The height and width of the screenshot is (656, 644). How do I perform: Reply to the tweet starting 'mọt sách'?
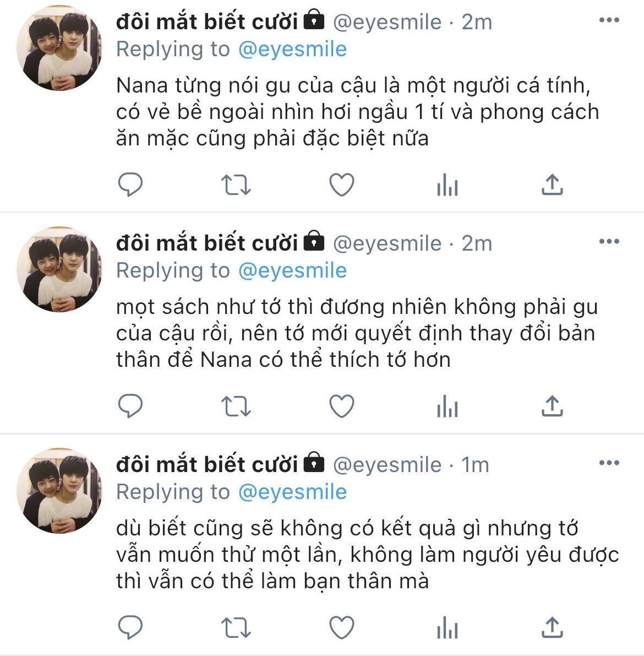(130, 406)
